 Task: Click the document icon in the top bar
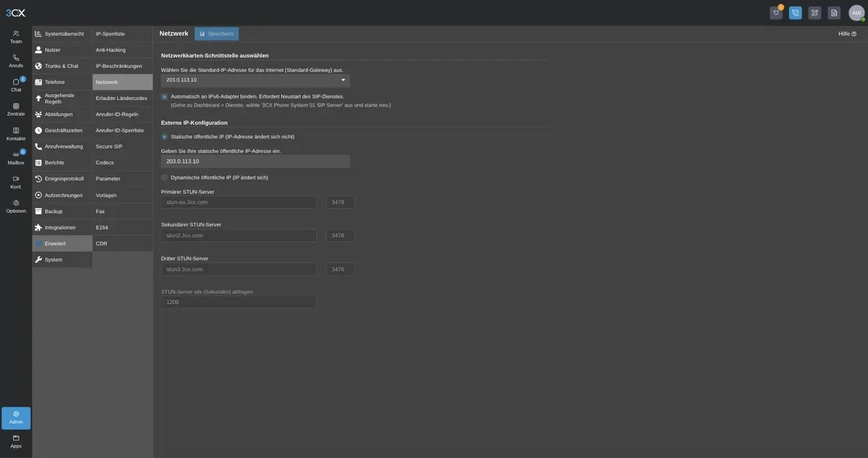[x=834, y=12]
